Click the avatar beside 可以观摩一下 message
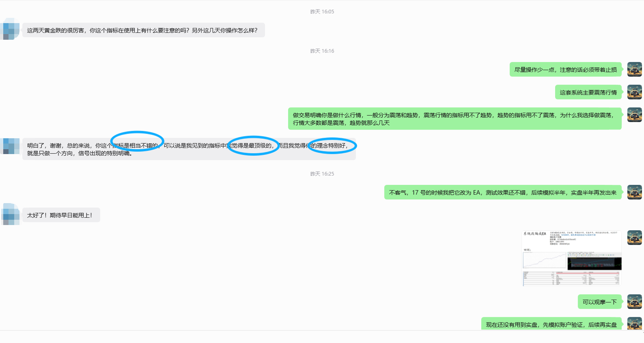 [634, 302]
